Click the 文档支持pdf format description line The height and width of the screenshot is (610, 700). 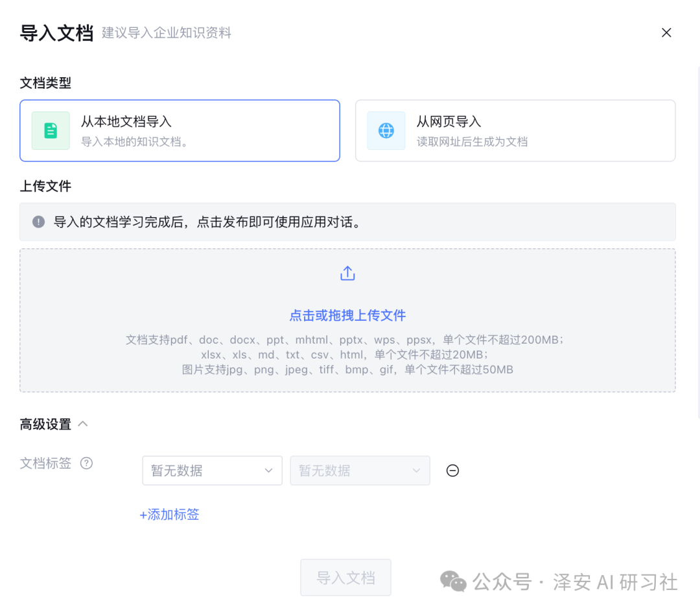pyautogui.click(x=345, y=340)
